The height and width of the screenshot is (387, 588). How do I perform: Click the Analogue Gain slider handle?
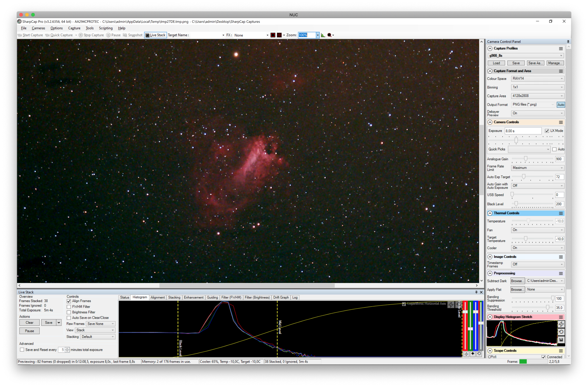526,159
